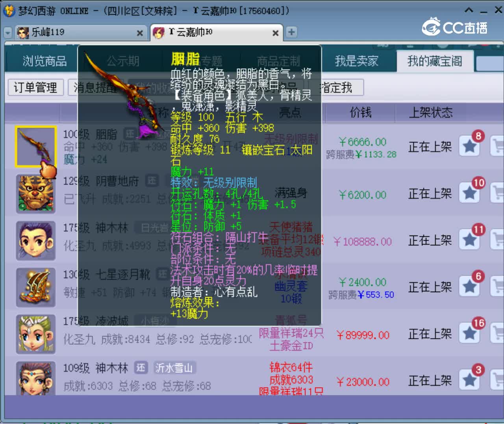The image size is (504, 424).
Task: Open the 我的藏宝阁 tab
Action: [x=435, y=61]
